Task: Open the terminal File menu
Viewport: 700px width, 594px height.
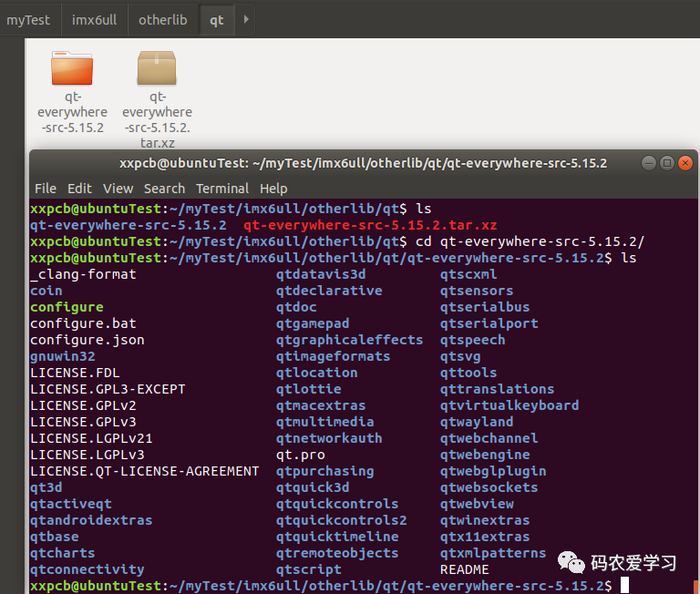Action: coord(46,189)
